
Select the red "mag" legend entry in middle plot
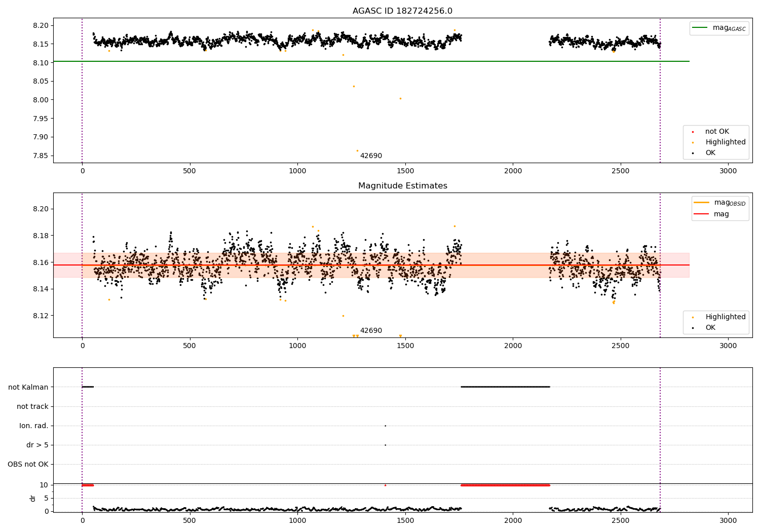tap(712, 214)
